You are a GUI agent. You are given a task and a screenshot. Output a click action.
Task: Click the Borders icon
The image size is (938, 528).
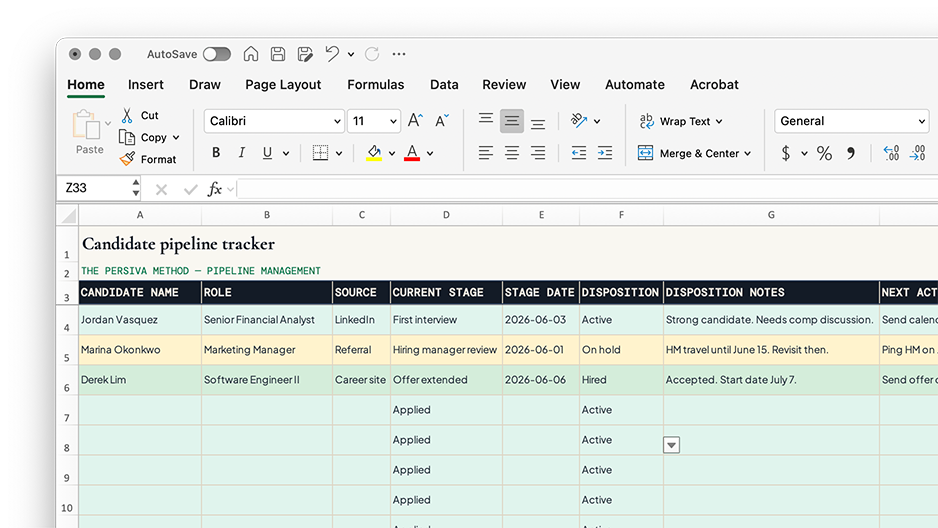click(x=320, y=153)
